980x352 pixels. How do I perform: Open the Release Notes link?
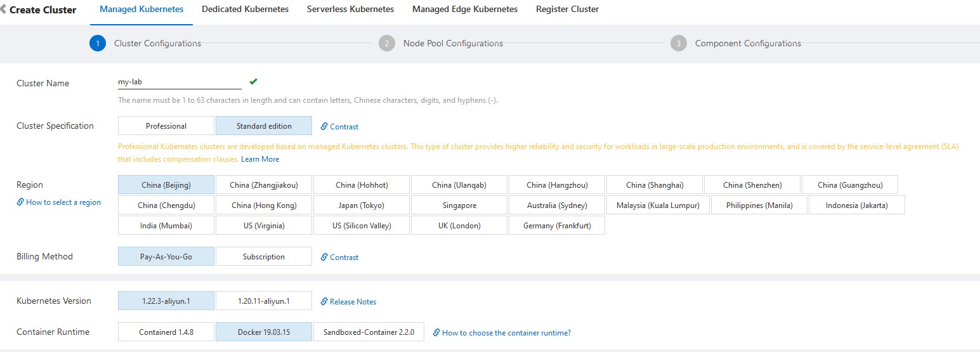353,302
